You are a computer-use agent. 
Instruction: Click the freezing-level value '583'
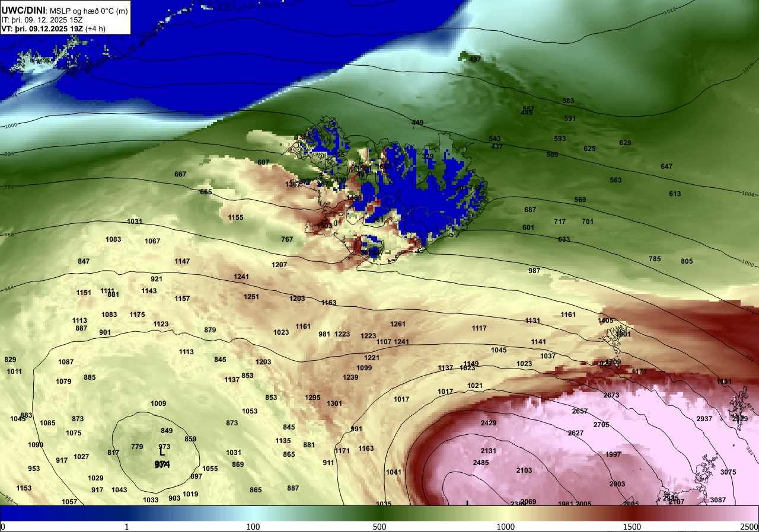pos(568,101)
